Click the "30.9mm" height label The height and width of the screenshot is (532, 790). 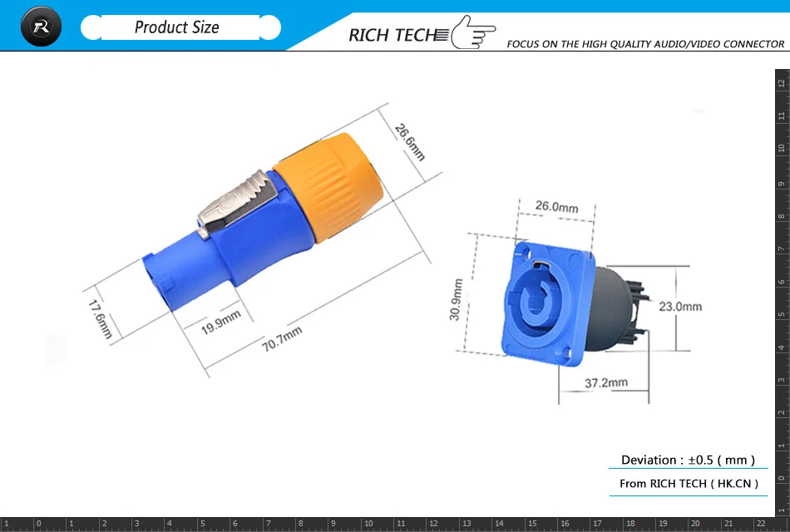click(x=456, y=300)
